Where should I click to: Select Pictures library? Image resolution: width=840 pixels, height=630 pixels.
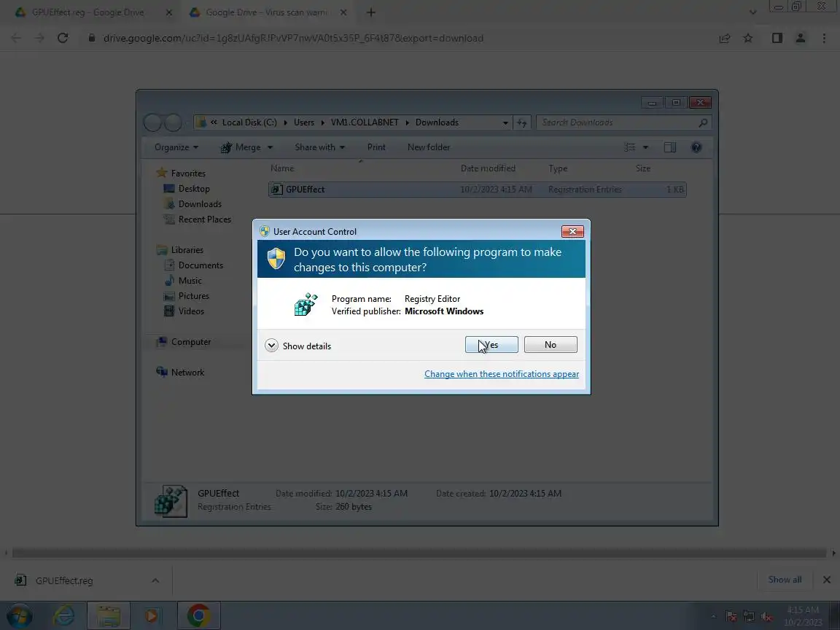point(193,296)
